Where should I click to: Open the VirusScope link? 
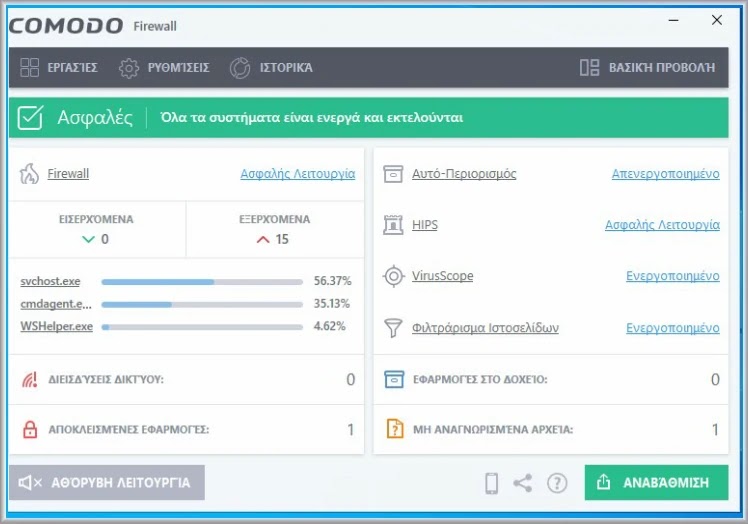[442, 276]
